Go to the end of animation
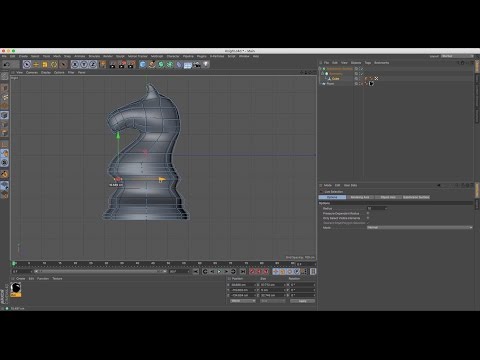Viewport: 480px width, 360px height. [x=243, y=272]
